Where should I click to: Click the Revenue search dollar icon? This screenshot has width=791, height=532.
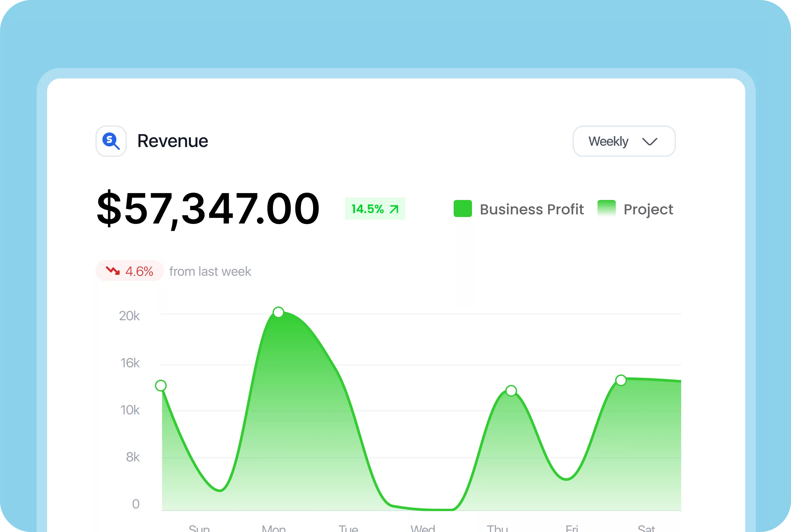111,141
